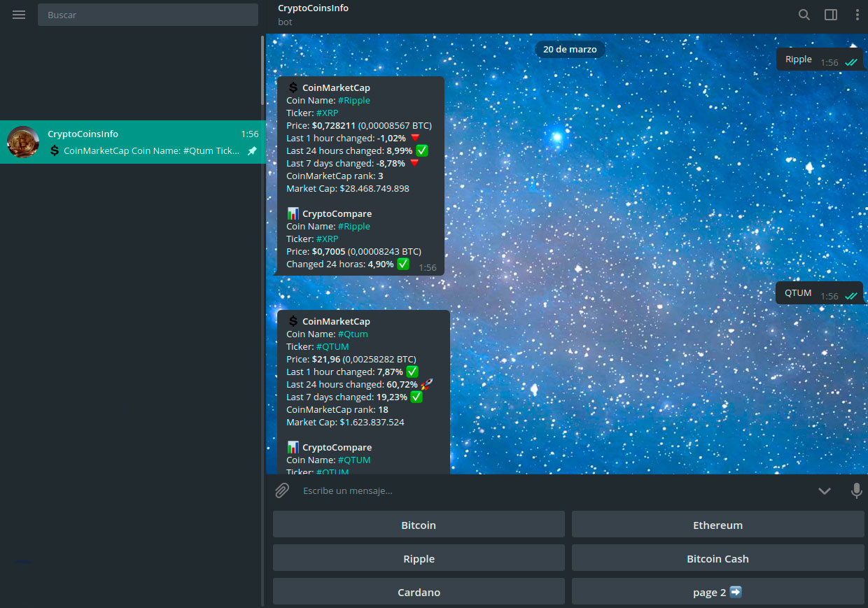
Task: Click CryptoCoinsInfo bitcoin avatar thumbnail
Action: [x=23, y=142]
